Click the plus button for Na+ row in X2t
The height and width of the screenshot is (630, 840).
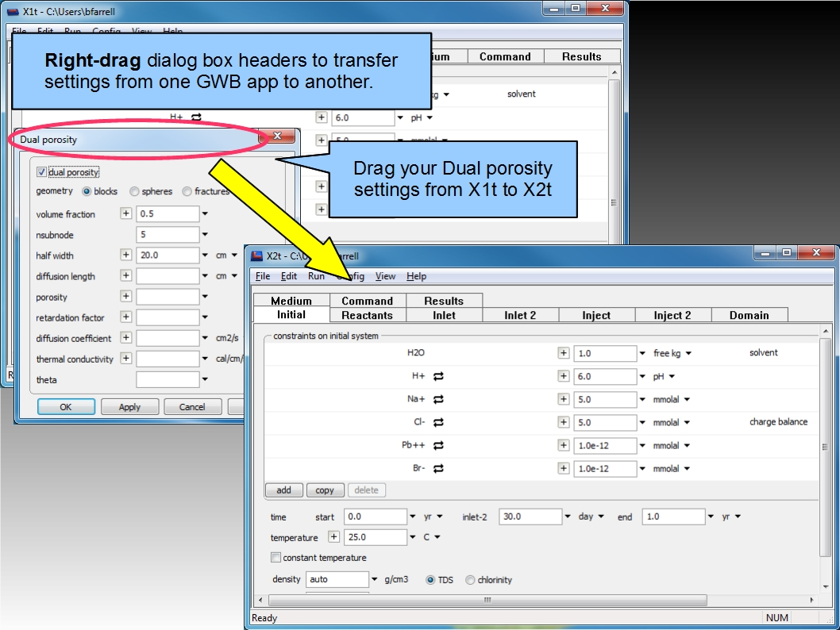[563, 399]
